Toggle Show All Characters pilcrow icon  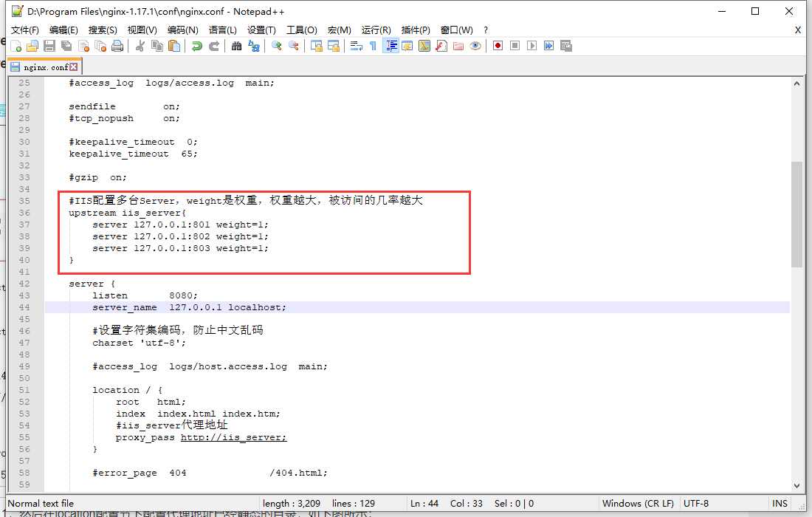373,46
